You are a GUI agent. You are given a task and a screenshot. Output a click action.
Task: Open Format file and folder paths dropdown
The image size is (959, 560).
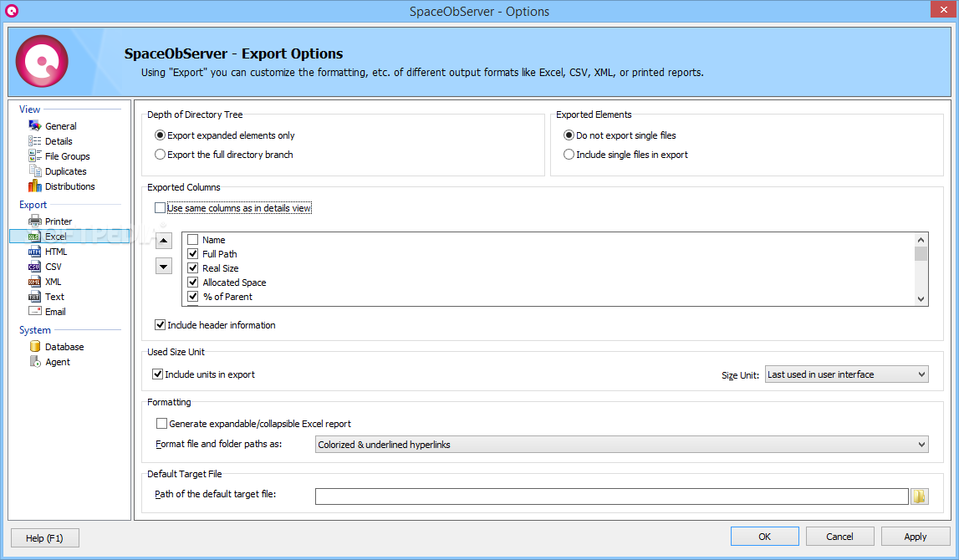[621, 445]
